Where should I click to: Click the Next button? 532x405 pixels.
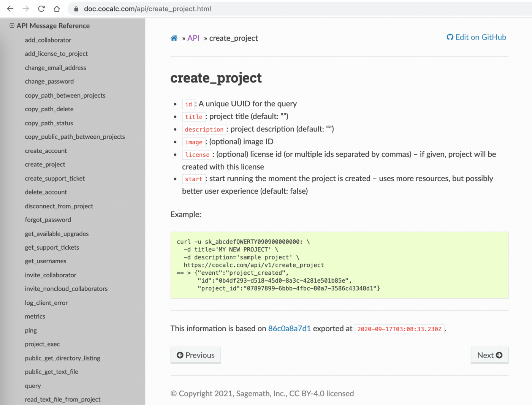tap(489, 355)
